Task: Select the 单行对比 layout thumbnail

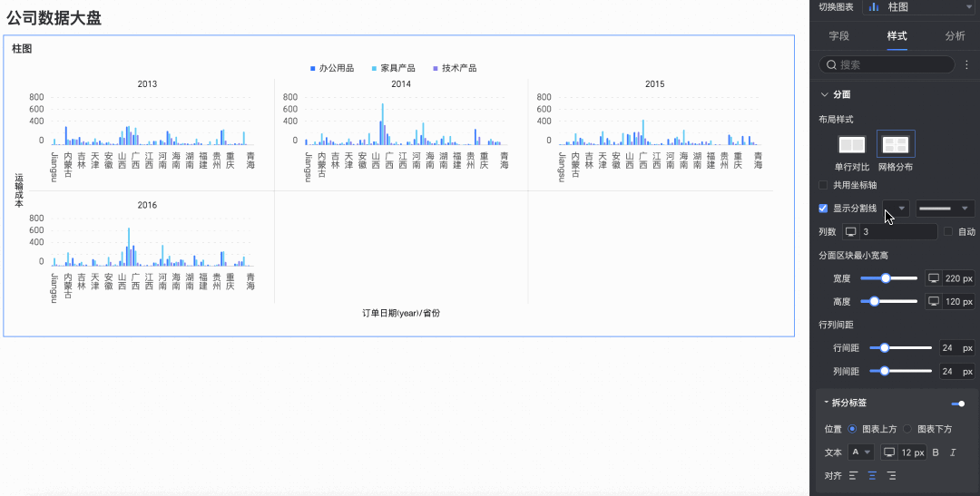Action: click(852, 145)
